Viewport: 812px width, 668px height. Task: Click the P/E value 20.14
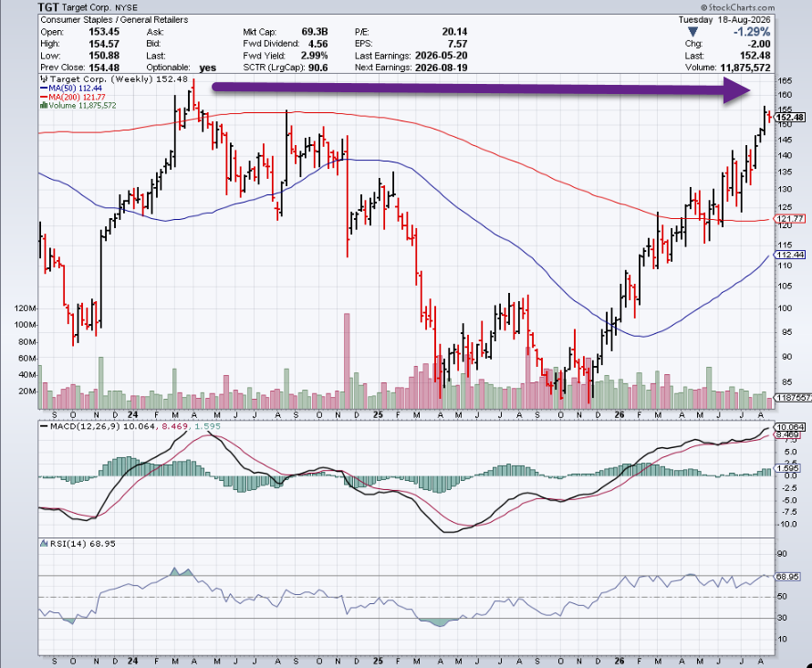454,32
